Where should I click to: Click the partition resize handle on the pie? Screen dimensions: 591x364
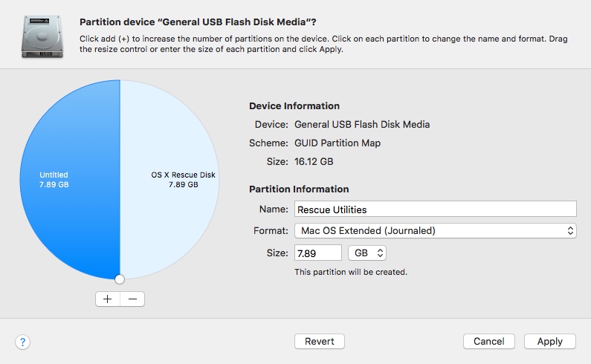[x=120, y=279]
